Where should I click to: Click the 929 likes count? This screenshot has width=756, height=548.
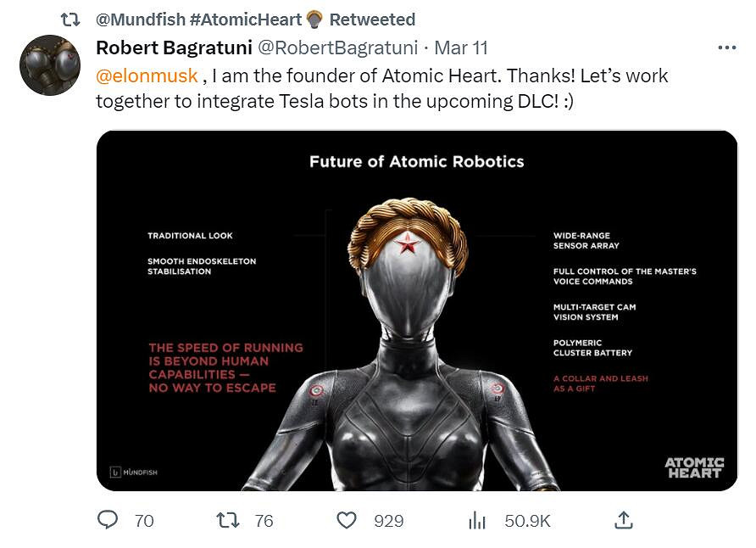tap(388, 521)
